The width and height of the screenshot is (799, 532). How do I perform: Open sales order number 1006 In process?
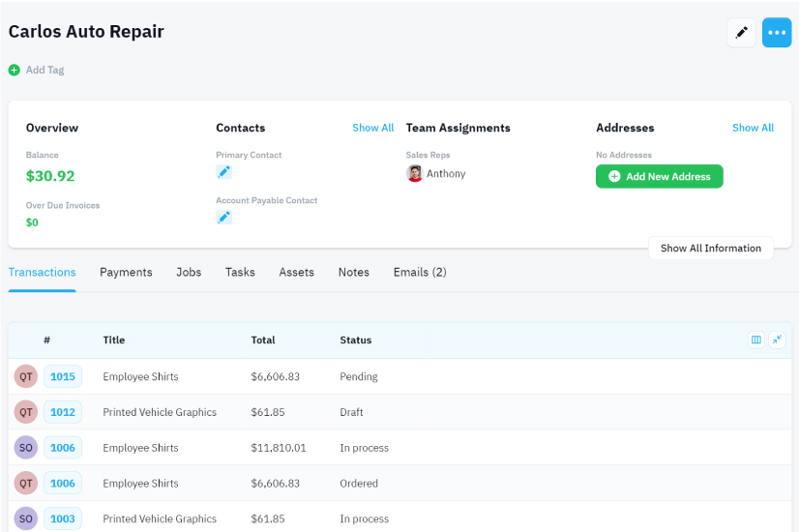pyautogui.click(x=63, y=448)
